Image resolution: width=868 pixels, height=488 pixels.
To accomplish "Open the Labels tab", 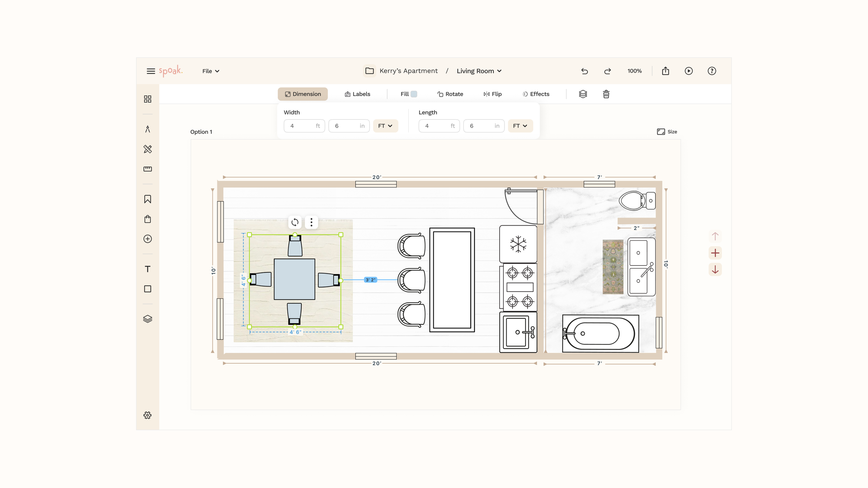I will [x=357, y=94].
